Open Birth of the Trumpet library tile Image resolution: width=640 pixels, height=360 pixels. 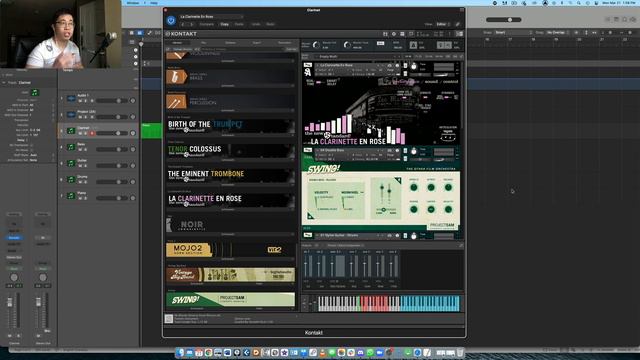(x=230, y=125)
